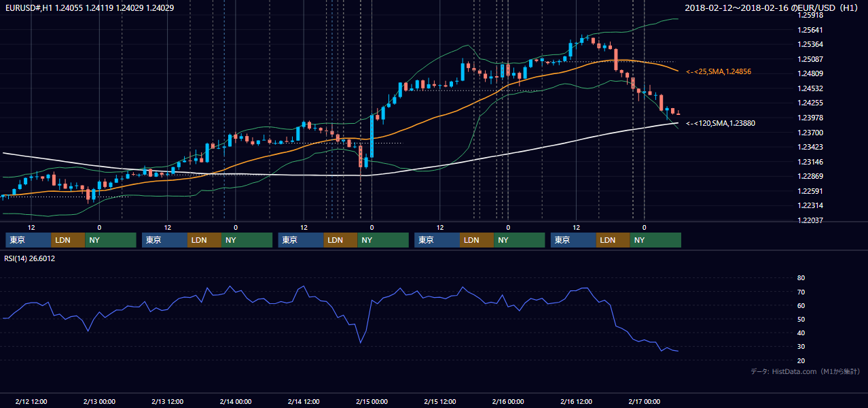Click price axis label 1.22037
Viewport: 868px width, 408px height.
[x=810, y=220]
